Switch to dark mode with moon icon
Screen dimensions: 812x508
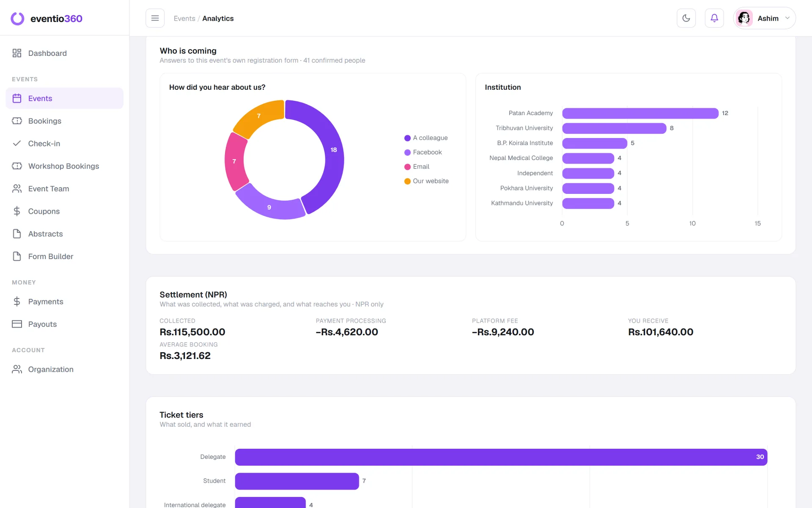(686, 18)
